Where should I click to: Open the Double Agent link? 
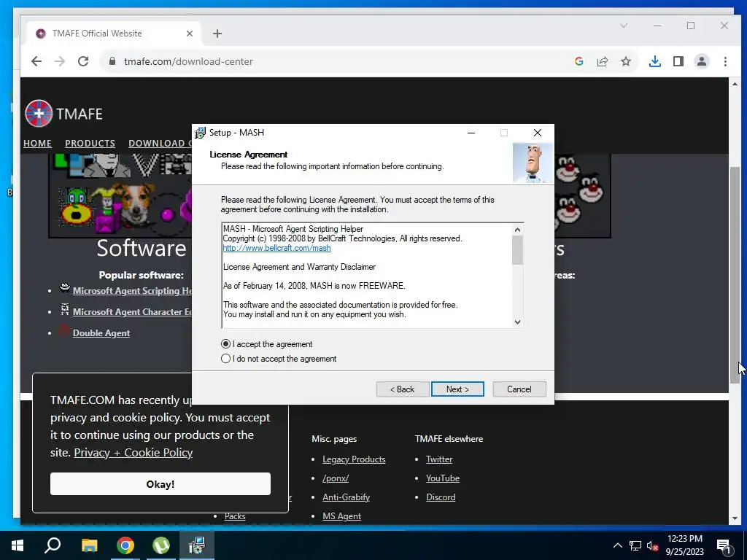pos(101,332)
